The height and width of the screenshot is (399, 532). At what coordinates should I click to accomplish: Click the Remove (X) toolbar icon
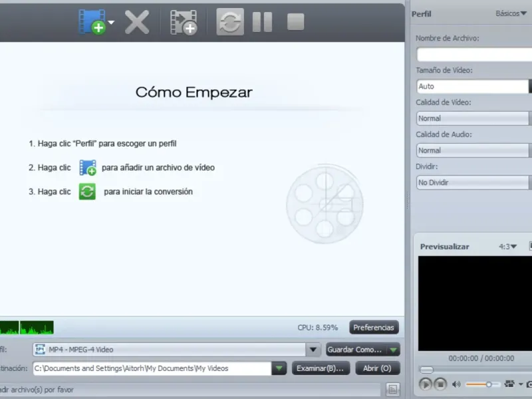(137, 22)
